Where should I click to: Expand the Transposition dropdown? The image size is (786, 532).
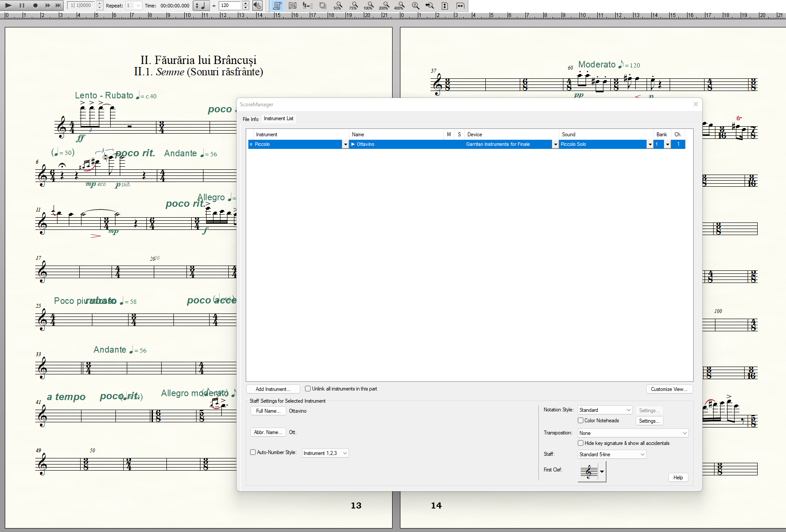(x=633, y=433)
